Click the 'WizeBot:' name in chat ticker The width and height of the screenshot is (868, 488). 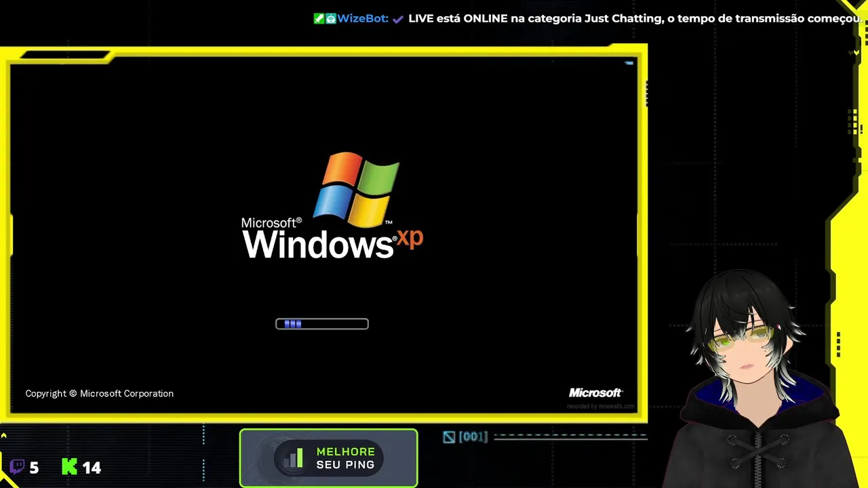point(363,18)
